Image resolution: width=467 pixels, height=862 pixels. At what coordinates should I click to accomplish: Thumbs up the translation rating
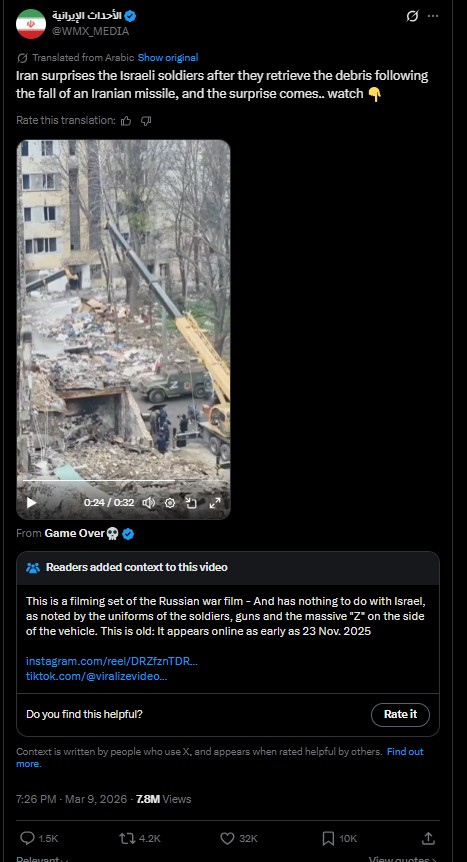126,121
